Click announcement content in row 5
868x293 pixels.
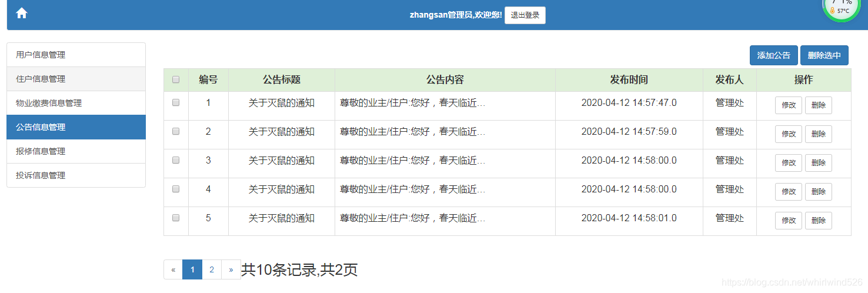tap(413, 218)
